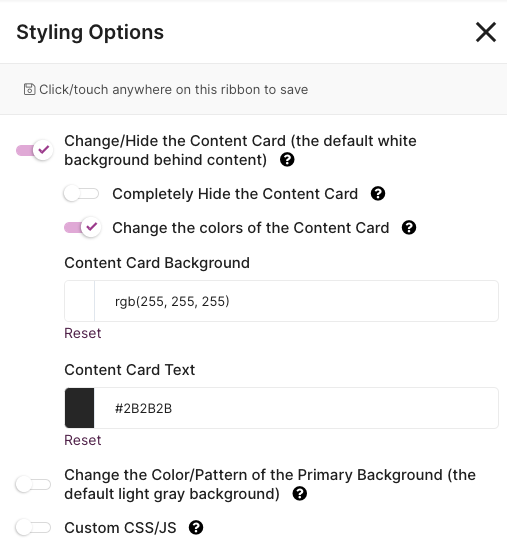View help for Custom CSS/JS
The image size is (507, 556).
tap(196, 528)
